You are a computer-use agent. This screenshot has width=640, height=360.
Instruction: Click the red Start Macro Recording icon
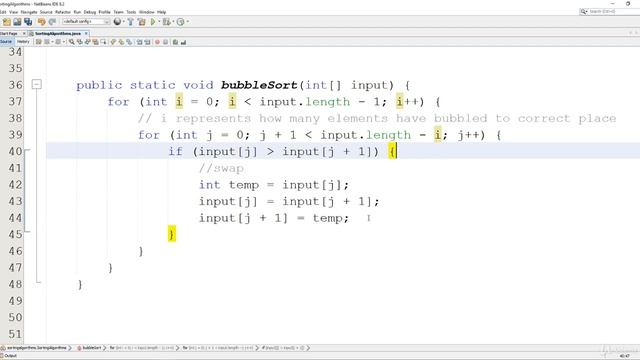click(157, 42)
